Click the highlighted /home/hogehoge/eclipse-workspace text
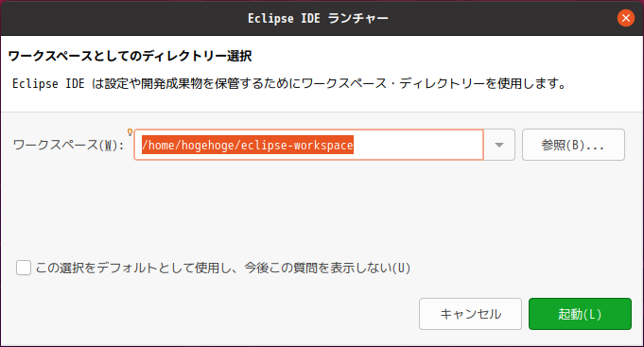The height and width of the screenshot is (347, 644). (x=248, y=145)
